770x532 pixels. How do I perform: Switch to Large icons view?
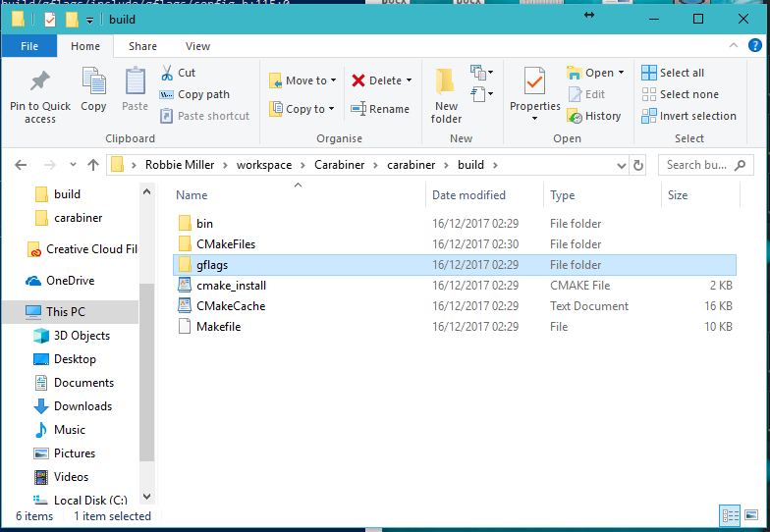pos(751,515)
